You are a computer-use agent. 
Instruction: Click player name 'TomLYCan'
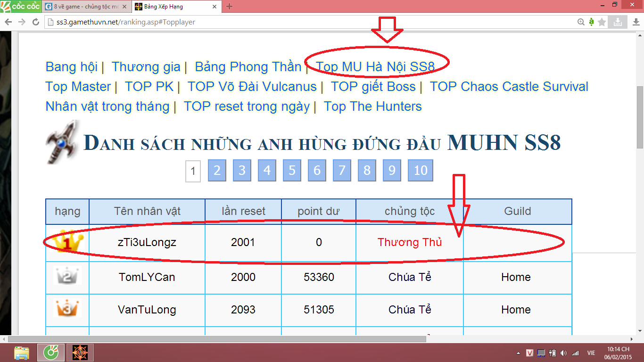(x=147, y=277)
